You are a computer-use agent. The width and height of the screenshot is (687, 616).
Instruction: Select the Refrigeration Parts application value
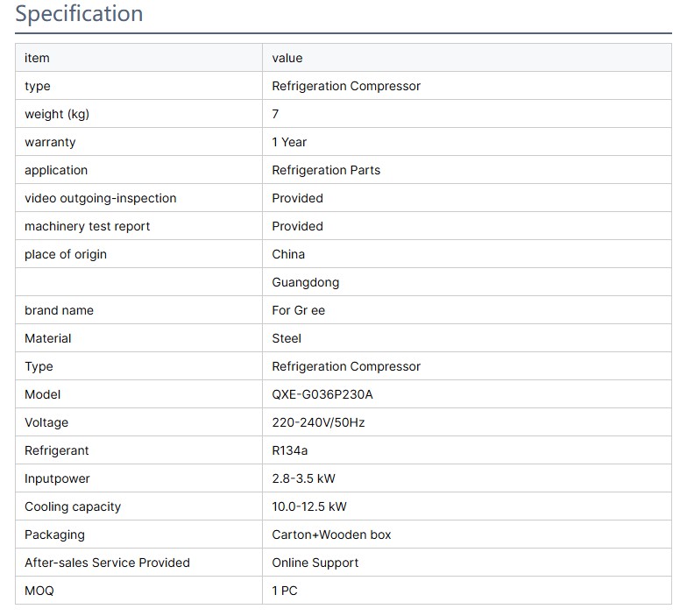click(326, 170)
